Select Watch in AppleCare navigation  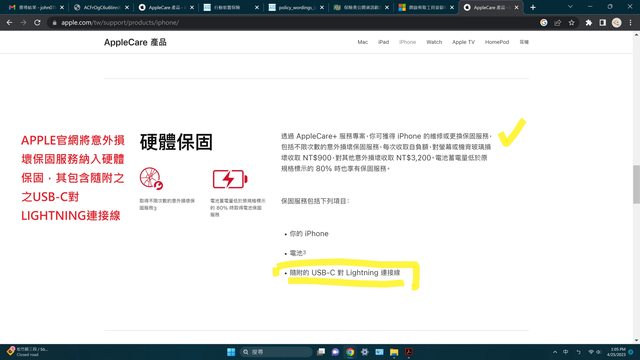coord(434,42)
